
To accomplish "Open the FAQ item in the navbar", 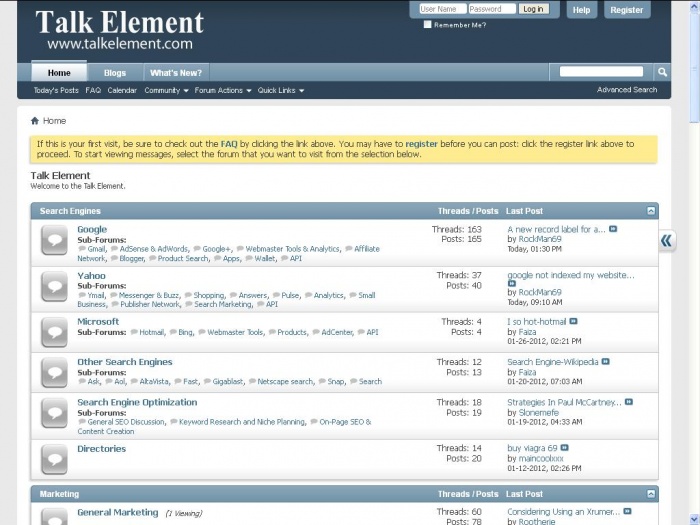I will click(x=93, y=90).
